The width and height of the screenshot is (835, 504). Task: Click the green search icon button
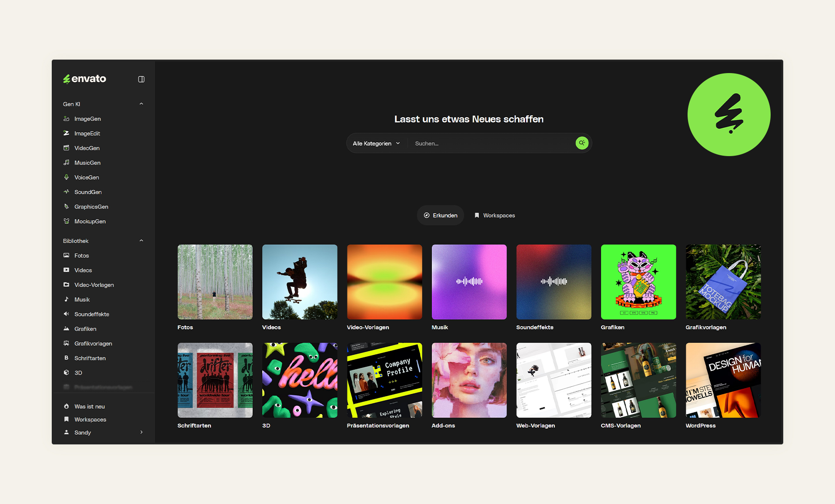(581, 143)
